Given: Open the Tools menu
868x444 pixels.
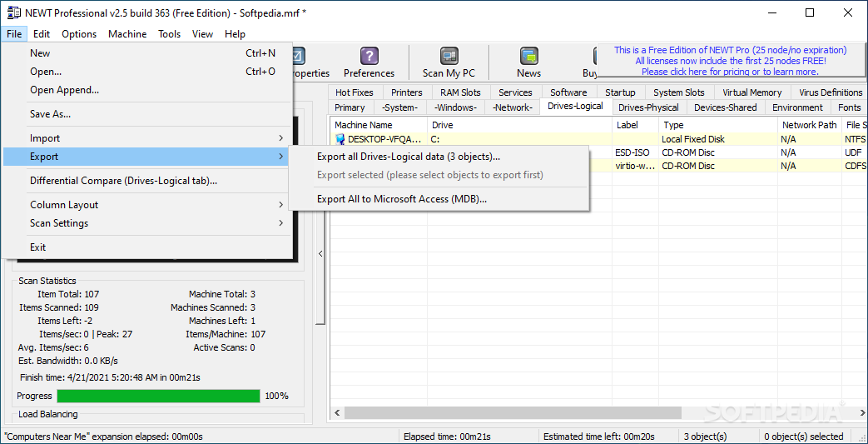Looking at the screenshot, I should pyautogui.click(x=170, y=34).
